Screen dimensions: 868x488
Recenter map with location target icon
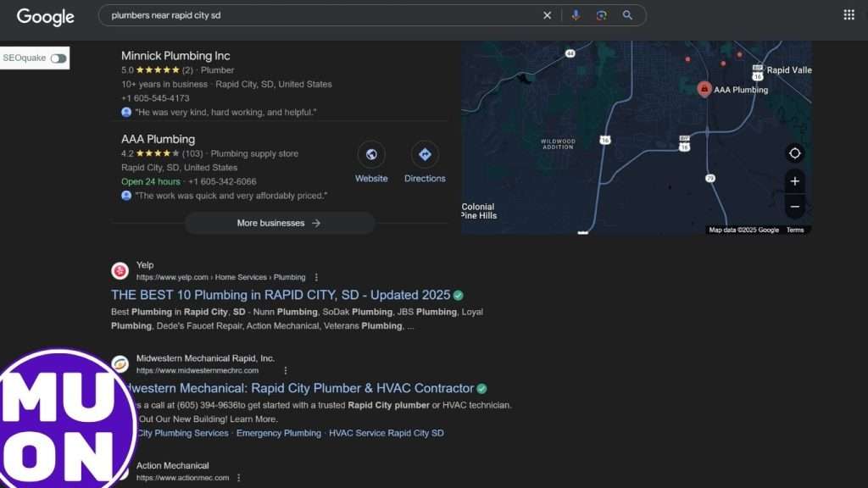[795, 153]
